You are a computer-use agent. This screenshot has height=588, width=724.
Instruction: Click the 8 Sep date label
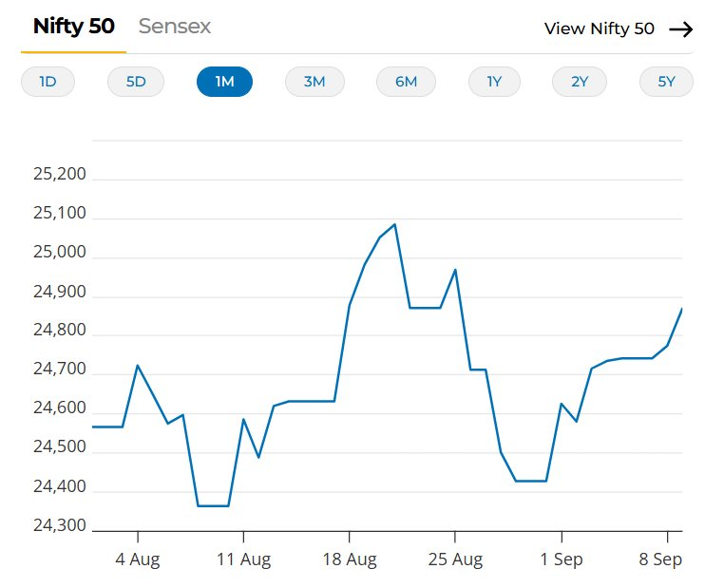(x=660, y=560)
